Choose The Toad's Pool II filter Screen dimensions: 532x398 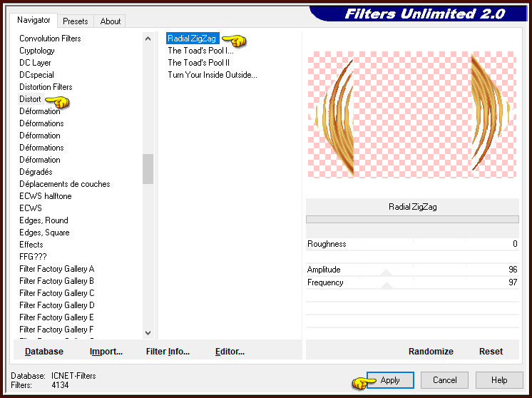(x=198, y=63)
